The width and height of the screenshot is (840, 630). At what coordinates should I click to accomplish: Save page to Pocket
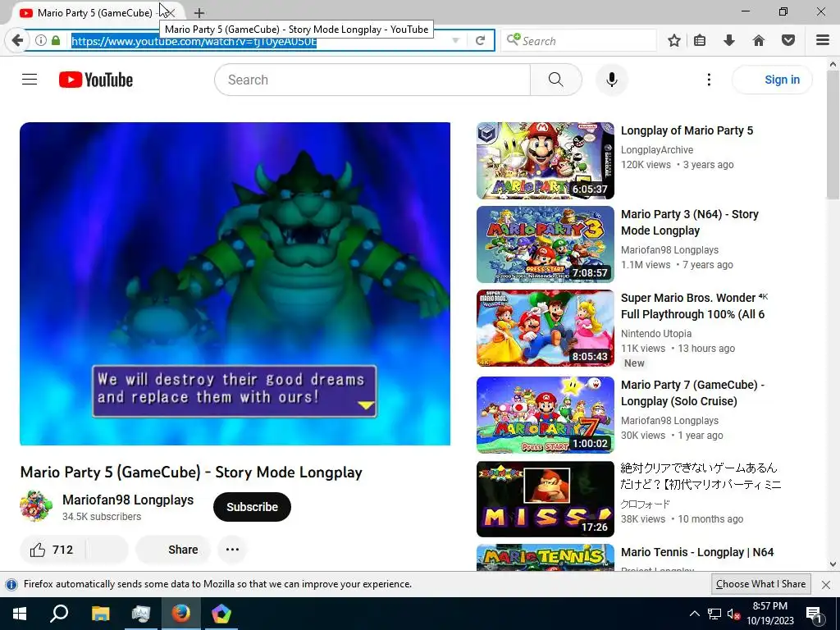[x=788, y=40]
